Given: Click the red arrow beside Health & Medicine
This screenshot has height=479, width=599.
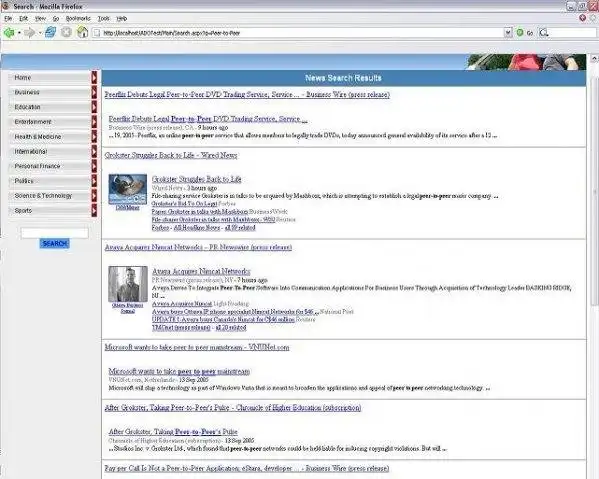Looking at the screenshot, I should [x=94, y=136].
